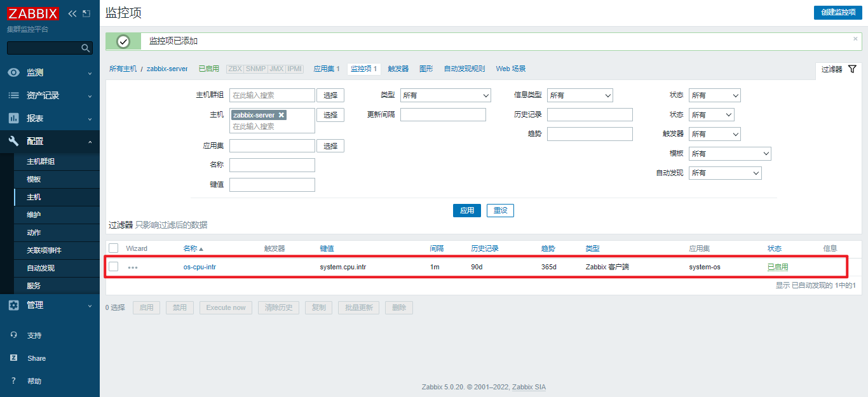The image size is (868, 397).
Task: Open the 自动发现 filter dropdown
Action: (x=725, y=173)
